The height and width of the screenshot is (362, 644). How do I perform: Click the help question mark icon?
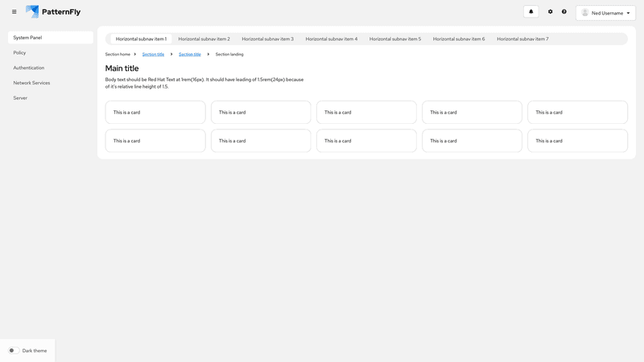click(x=564, y=12)
